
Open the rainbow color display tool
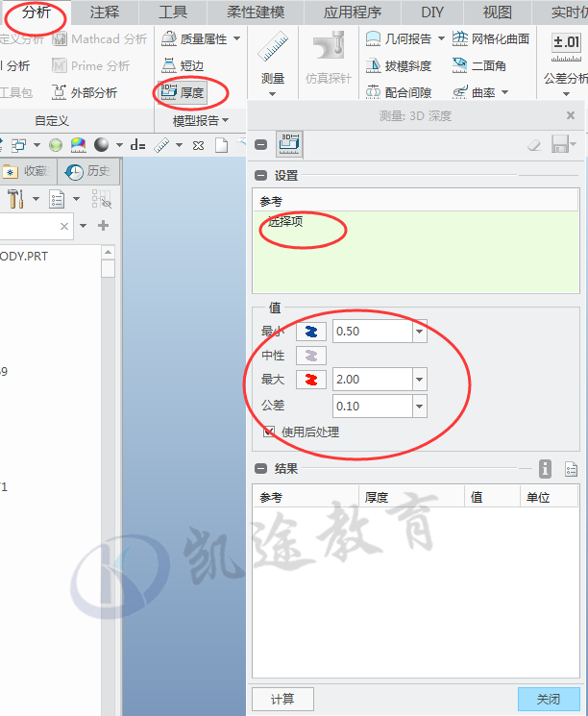tap(79, 145)
